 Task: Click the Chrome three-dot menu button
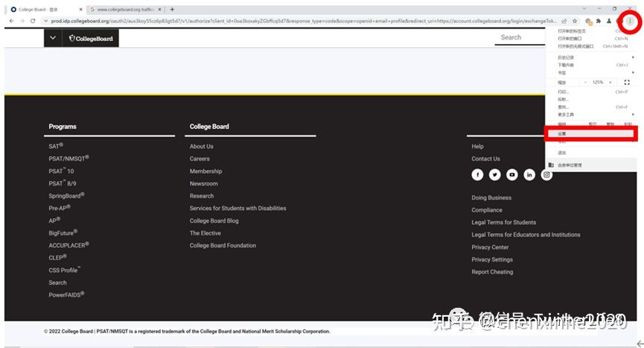pos(630,21)
